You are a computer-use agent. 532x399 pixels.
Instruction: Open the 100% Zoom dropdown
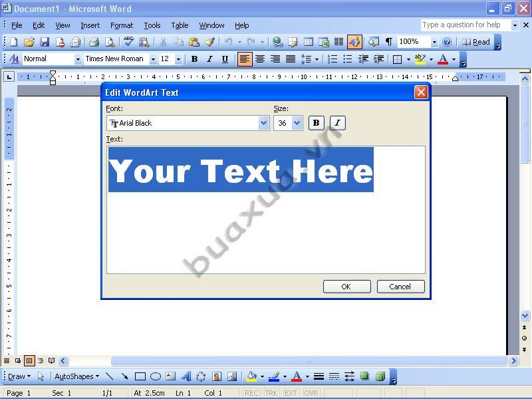click(434, 42)
